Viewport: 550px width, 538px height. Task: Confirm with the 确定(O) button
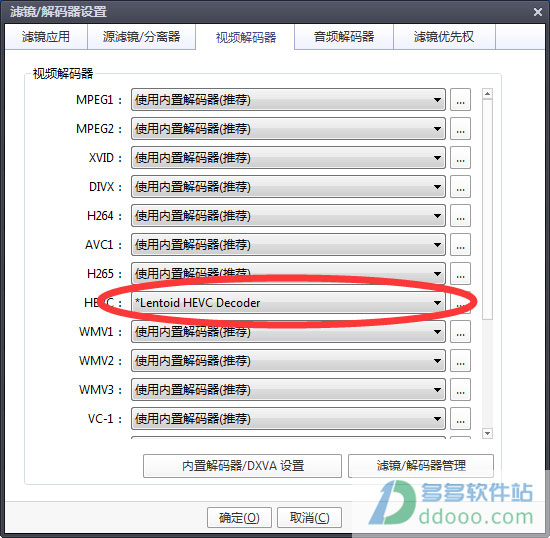pyautogui.click(x=239, y=517)
